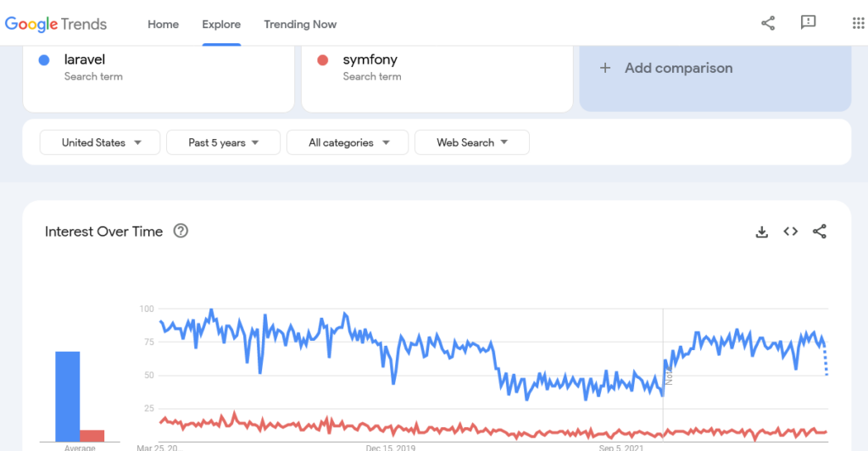Image resolution: width=868 pixels, height=451 pixels.
Task: Click the embed code icon on chart
Action: tap(791, 231)
